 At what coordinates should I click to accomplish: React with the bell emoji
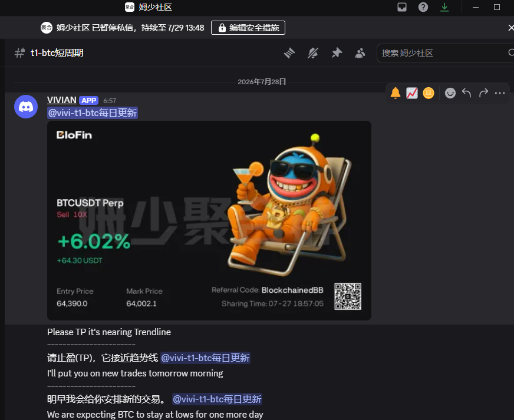point(396,94)
